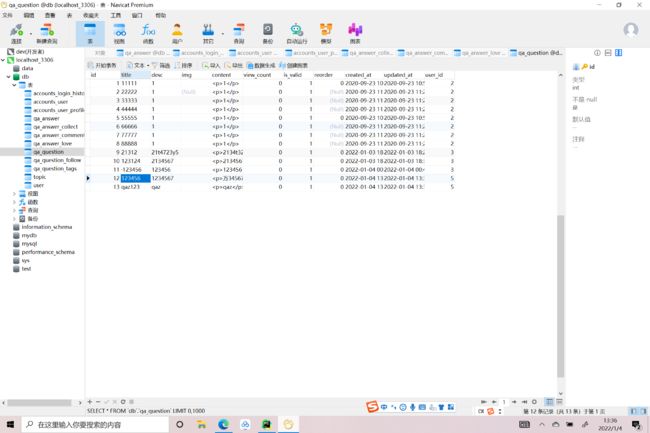Open the Model (模型) toolbar icon
The image size is (650, 433).
point(326,34)
